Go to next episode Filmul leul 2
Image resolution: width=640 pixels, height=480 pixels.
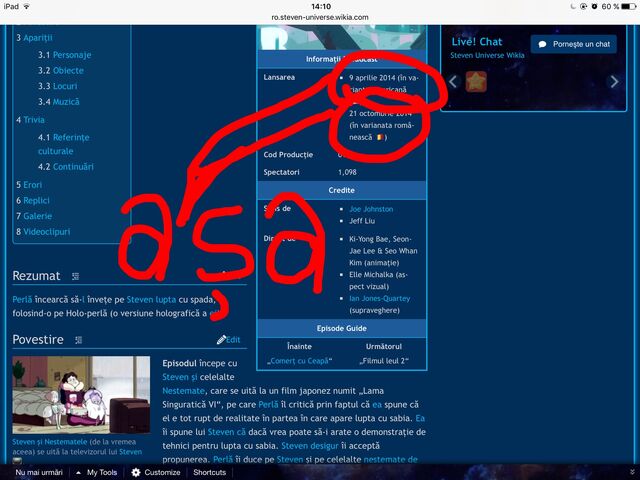point(384,361)
